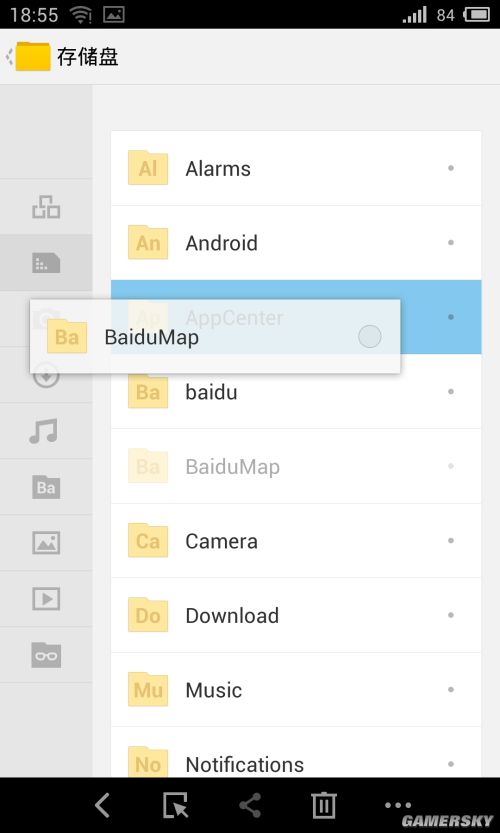Open the more options three-dot menu
The width and height of the screenshot is (500, 833).
tap(397, 805)
